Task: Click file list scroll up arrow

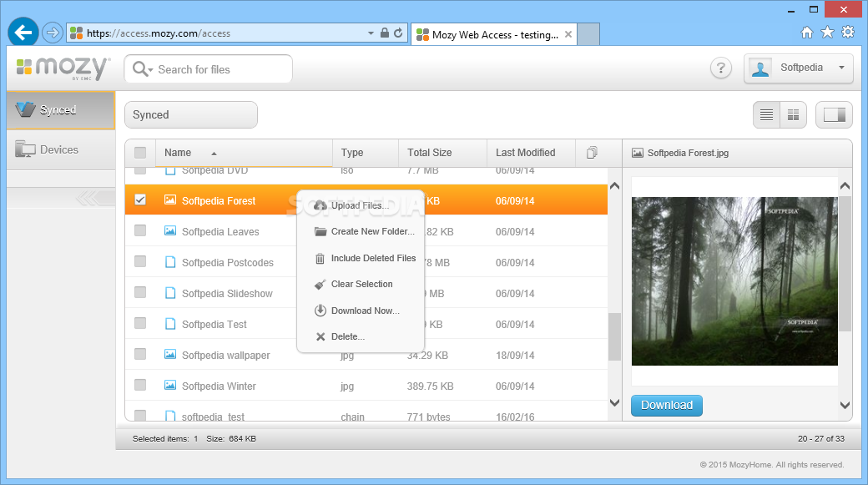Action: [614, 186]
